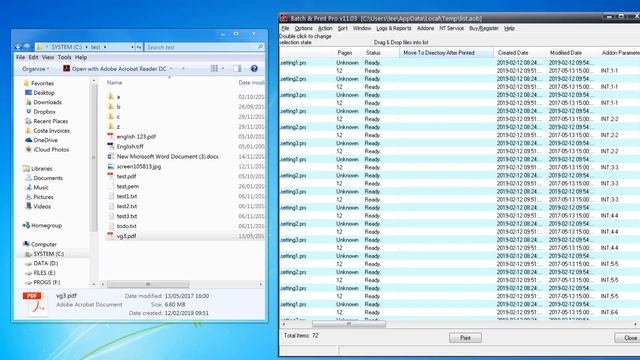Expand breadcrumb arrow after SYSTEM (C:)
Image resolution: width=640 pixels, height=360 pixels.
click(87, 47)
